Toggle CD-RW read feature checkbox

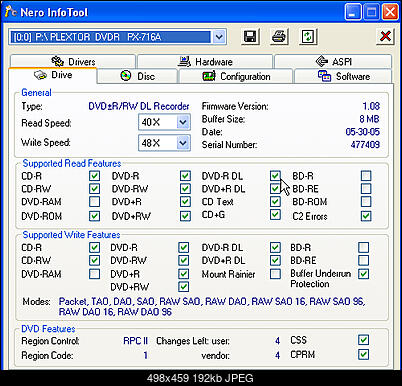[x=94, y=189]
